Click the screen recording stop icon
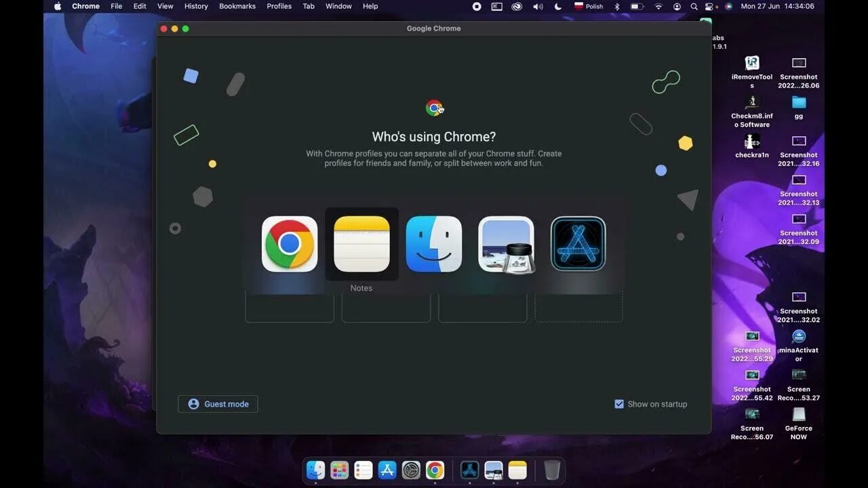Image resolution: width=868 pixels, height=488 pixels. pyautogui.click(x=477, y=6)
